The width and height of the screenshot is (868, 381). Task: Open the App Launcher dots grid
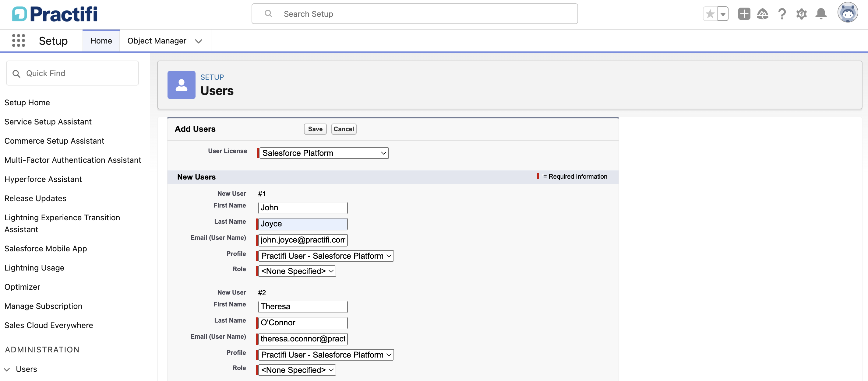click(x=19, y=40)
